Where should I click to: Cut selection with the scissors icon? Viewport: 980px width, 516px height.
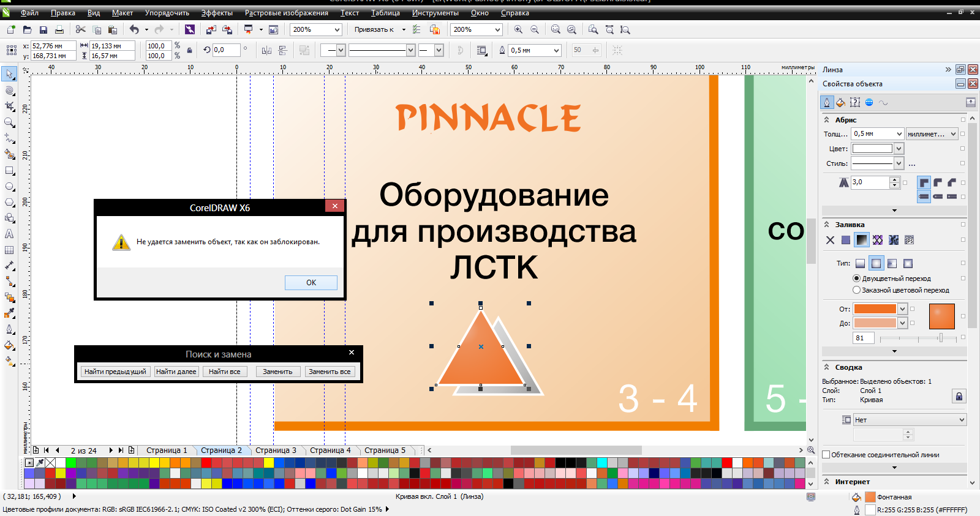[80, 29]
